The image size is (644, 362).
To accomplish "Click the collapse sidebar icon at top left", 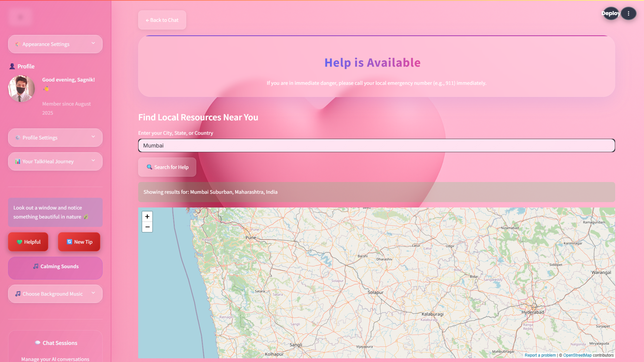I will coord(20,17).
